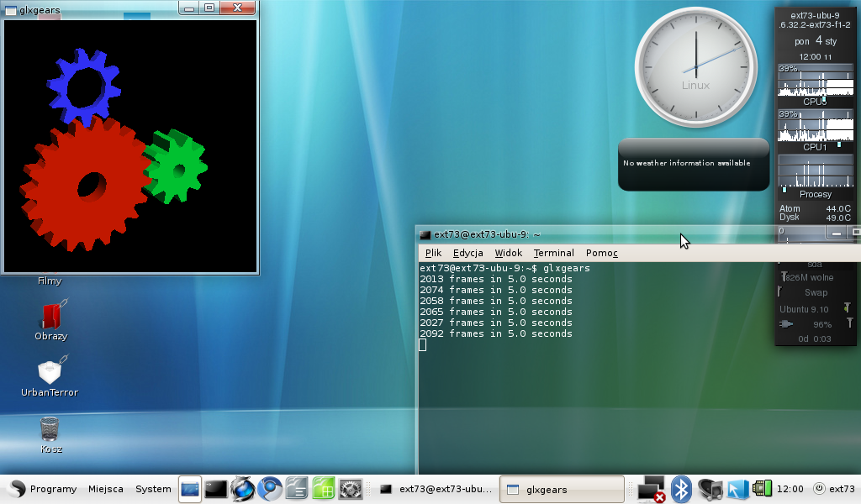Close the glxgears window
Screen dimensions: 861x504
pos(238,8)
